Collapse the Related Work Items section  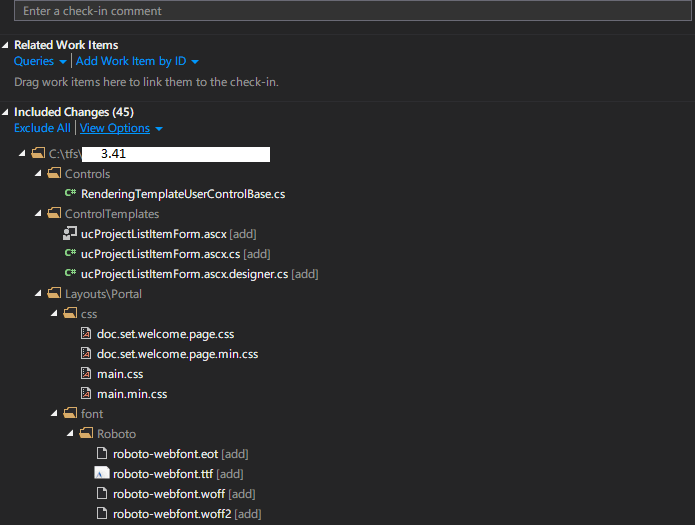(x=7, y=45)
